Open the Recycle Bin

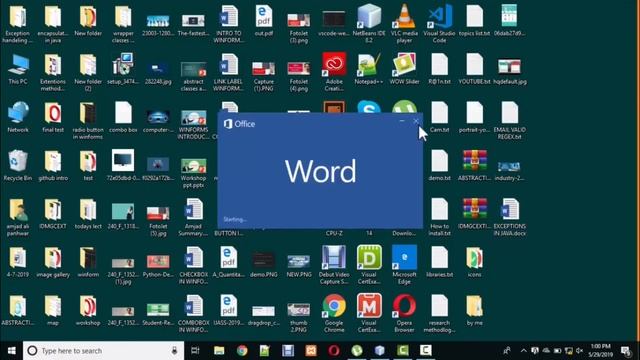[x=18, y=165]
